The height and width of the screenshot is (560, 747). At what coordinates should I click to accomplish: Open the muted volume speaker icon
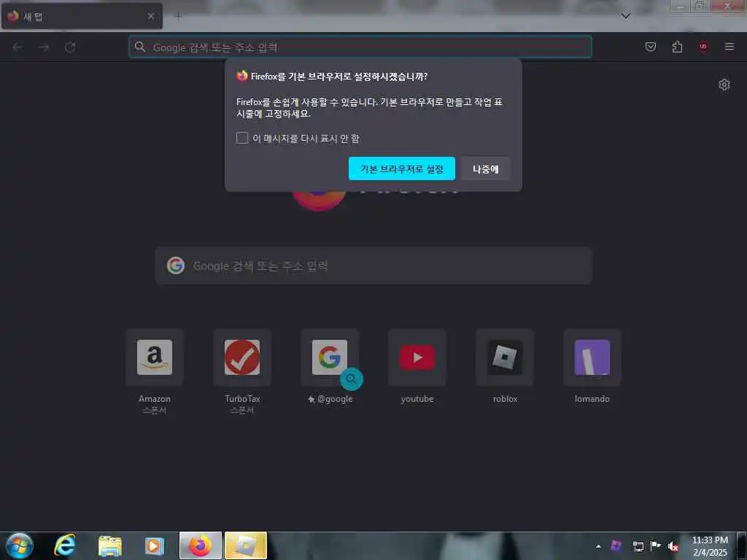673,546
